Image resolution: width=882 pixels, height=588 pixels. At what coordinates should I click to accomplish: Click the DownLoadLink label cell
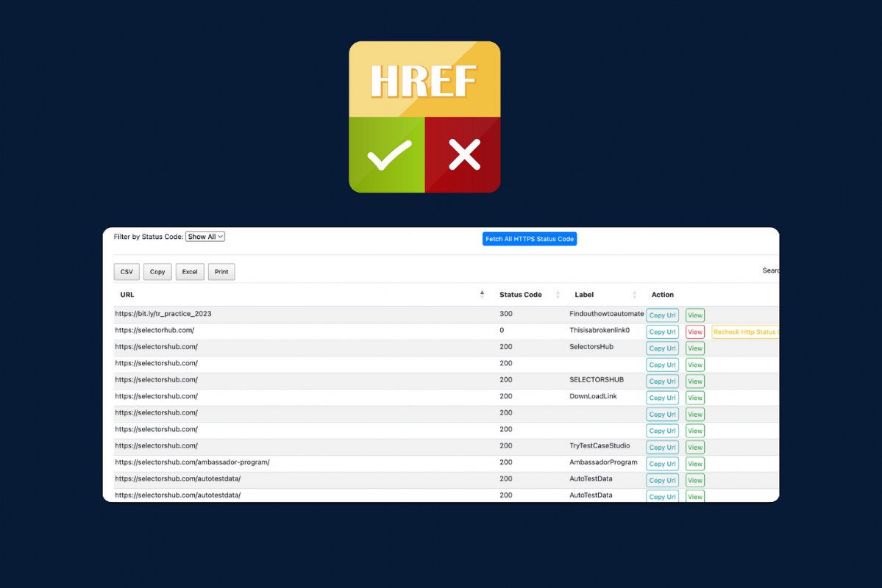click(x=593, y=396)
